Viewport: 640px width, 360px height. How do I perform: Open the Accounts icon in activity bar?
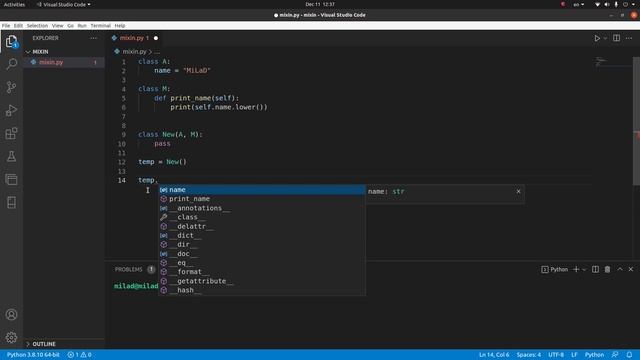[11, 315]
